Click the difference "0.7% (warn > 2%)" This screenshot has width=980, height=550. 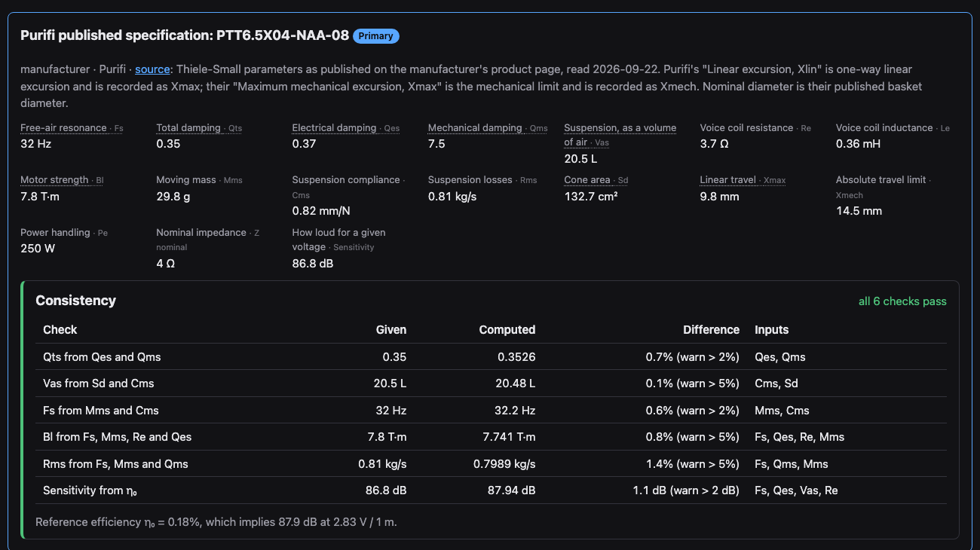coord(693,357)
